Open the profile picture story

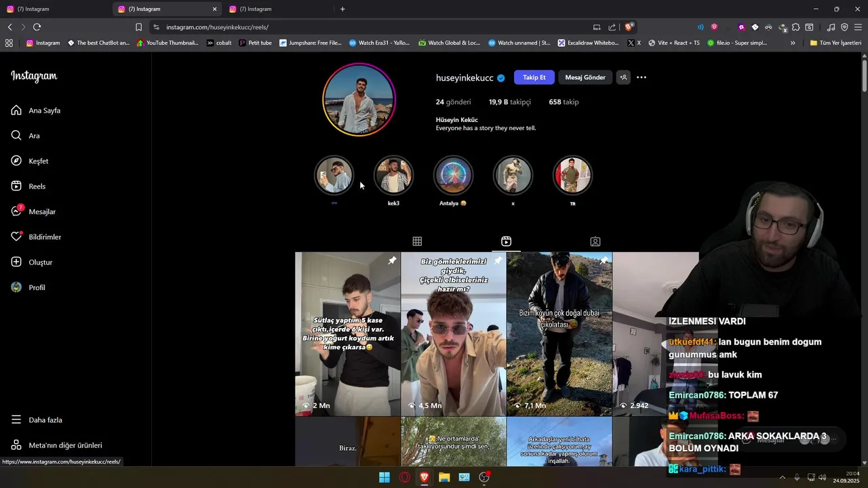click(x=359, y=100)
